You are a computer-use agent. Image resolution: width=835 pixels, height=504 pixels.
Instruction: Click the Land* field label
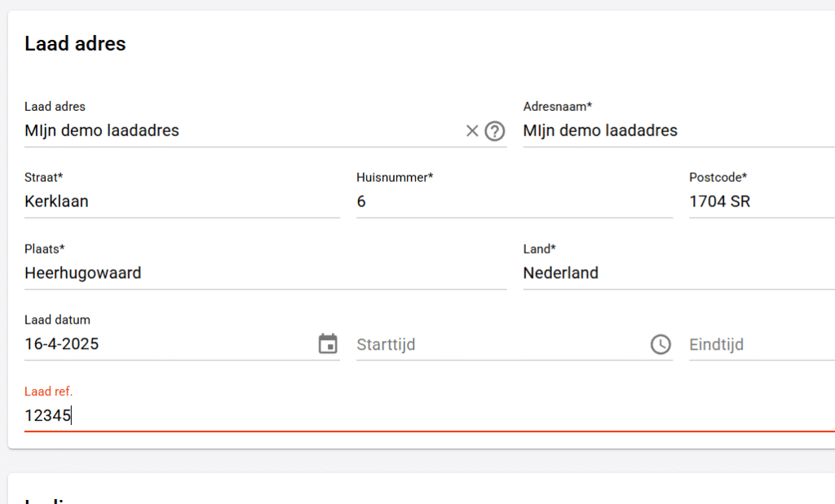click(x=540, y=249)
